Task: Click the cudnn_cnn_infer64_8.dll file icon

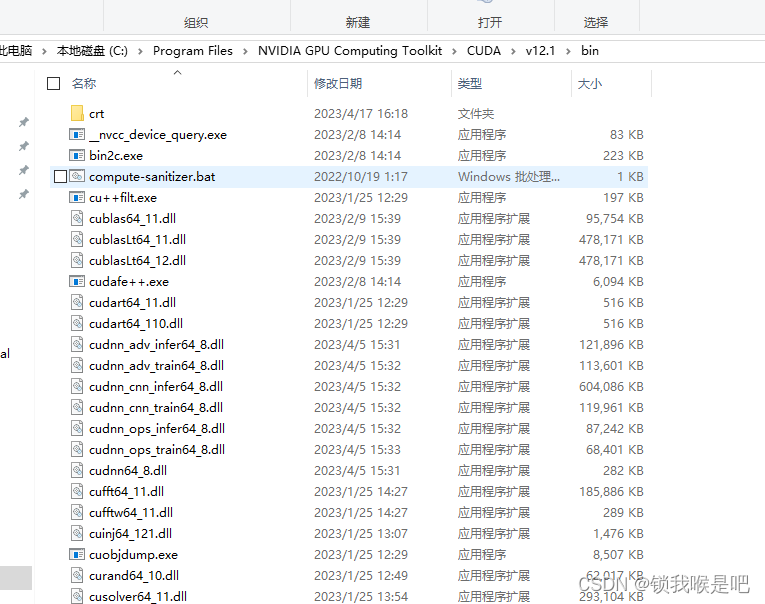Action: pos(77,386)
